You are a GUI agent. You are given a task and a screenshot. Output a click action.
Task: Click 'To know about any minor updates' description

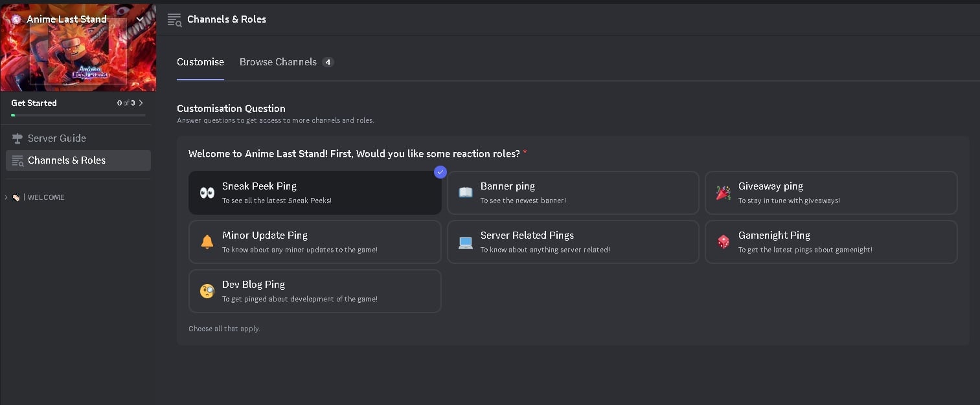coord(300,250)
